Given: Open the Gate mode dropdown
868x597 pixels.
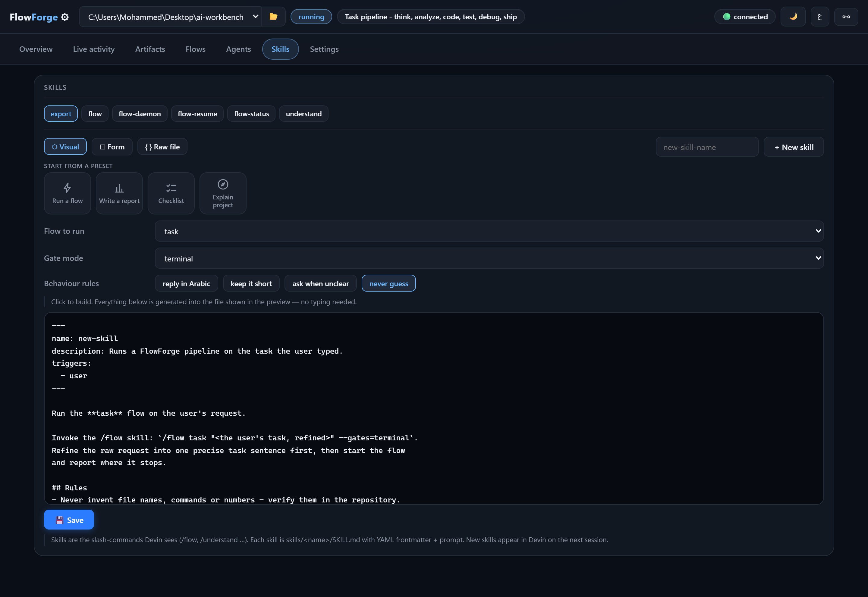Looking at the screenshot, I should pyautogui.click(x=489, y=258).
